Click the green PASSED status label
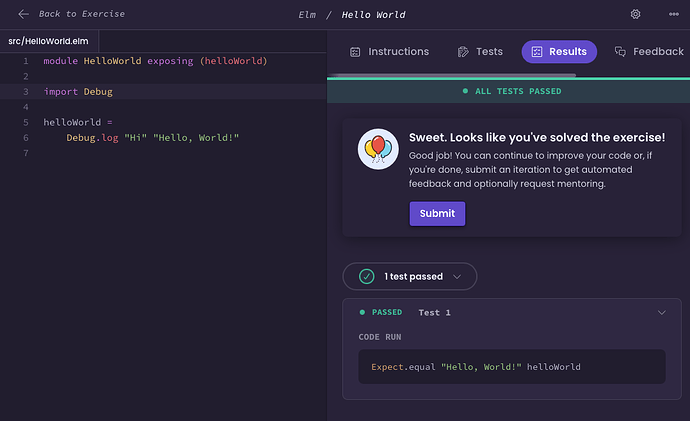The image size is (690, 421). click(x=387, y=312)
